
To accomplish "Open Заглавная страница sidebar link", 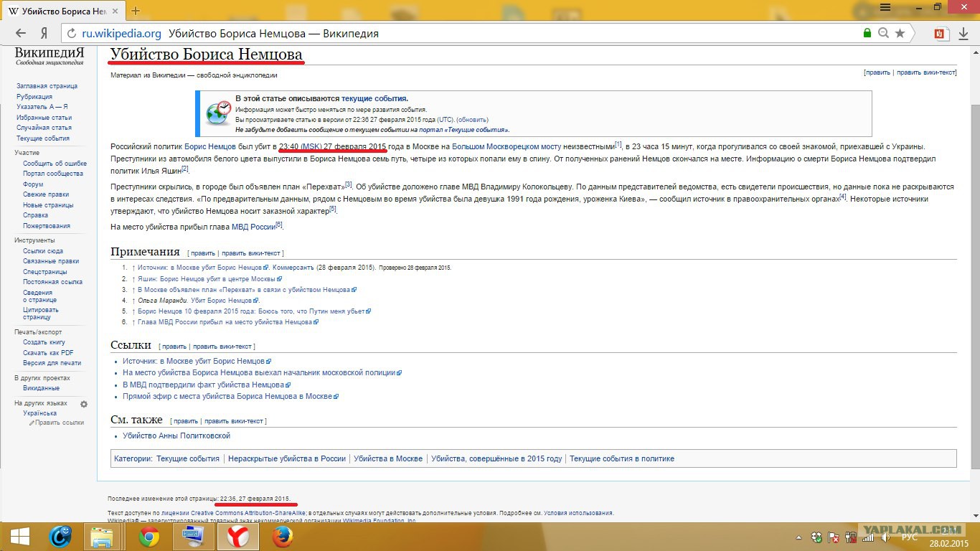I will [x=47, y=86].
